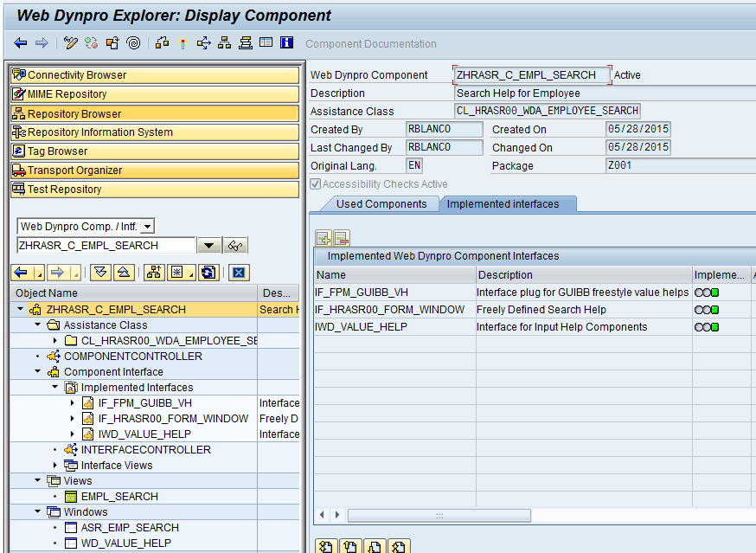Toggle the Accessibility Checks Active checkbox
This screenshot has height=553, width=756.
pyautogui.click(x=316, y=184)
